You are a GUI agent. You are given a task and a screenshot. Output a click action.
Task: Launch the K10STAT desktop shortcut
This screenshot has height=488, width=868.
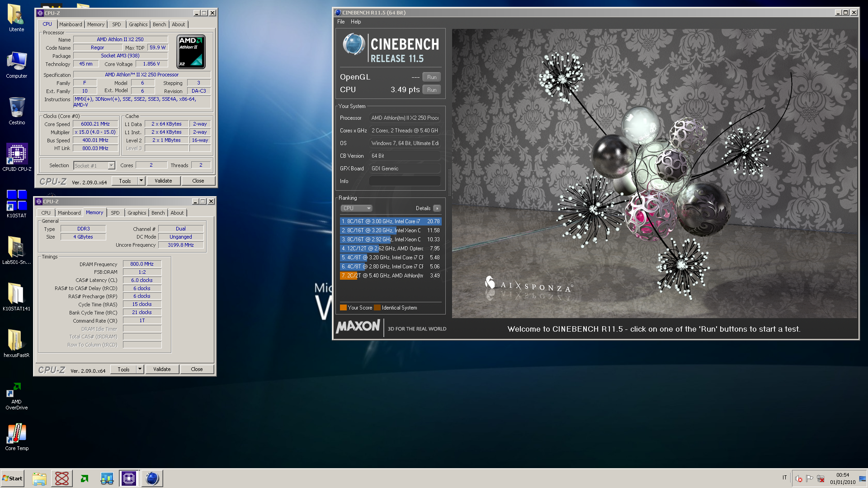[x=16, y=204]
